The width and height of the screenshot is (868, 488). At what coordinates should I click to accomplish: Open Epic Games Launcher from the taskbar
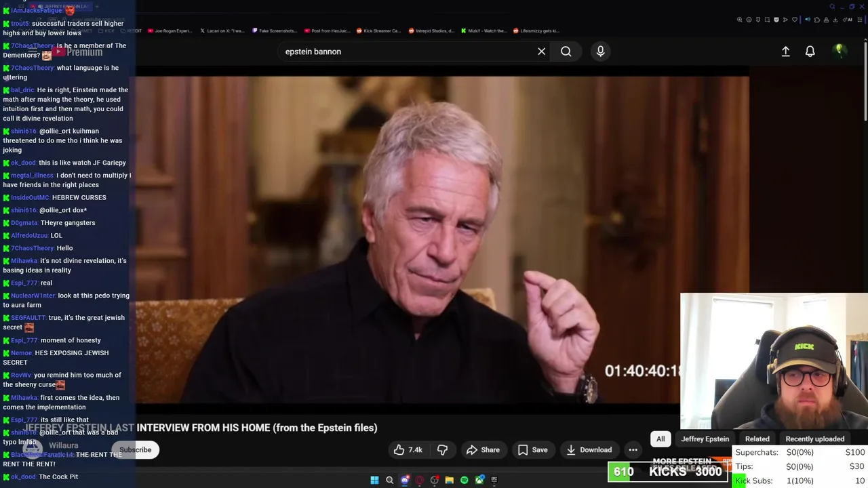pyautogui.click(x=494, y=480)
